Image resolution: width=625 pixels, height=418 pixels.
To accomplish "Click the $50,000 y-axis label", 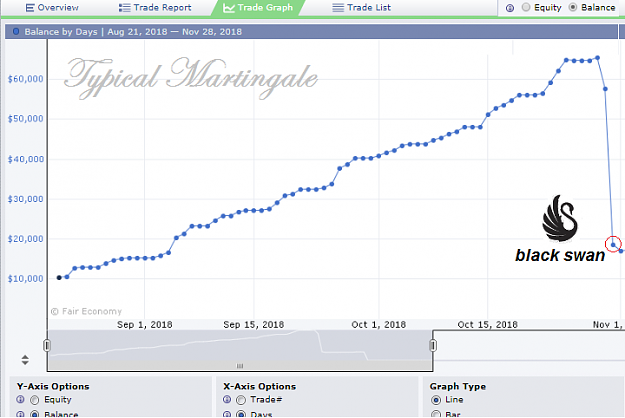I will [26, 119].
